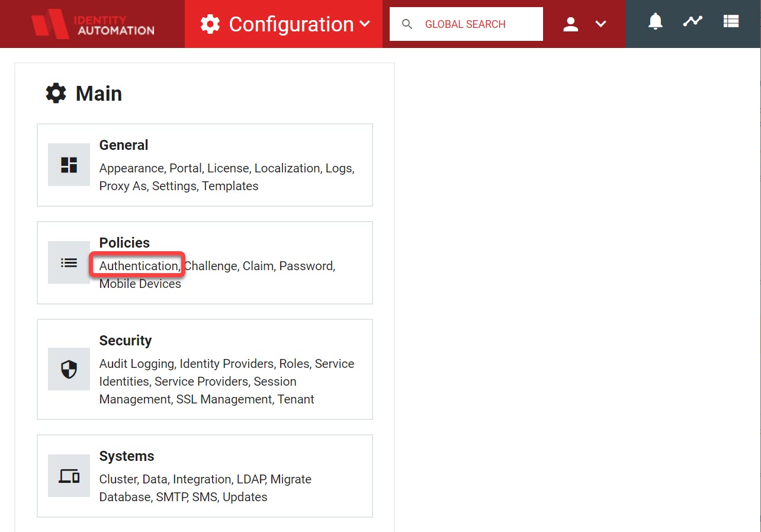
Task: Open Cluster settings
Action: coord(117,479)
